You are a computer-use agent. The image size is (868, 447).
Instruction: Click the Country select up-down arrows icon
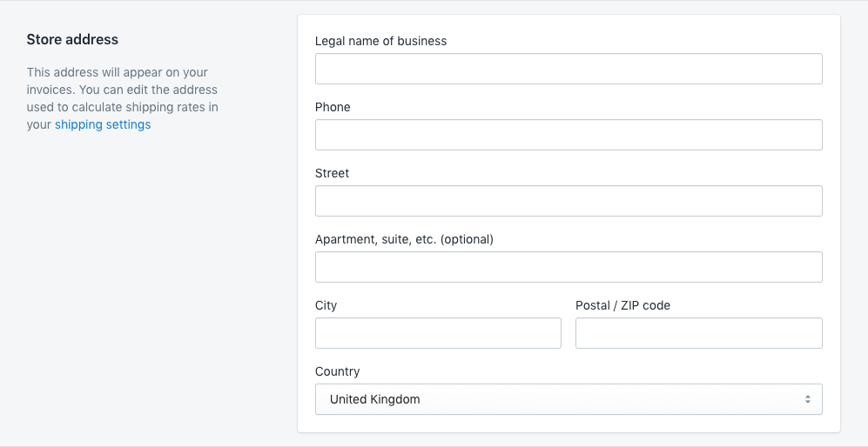[807, 399]
